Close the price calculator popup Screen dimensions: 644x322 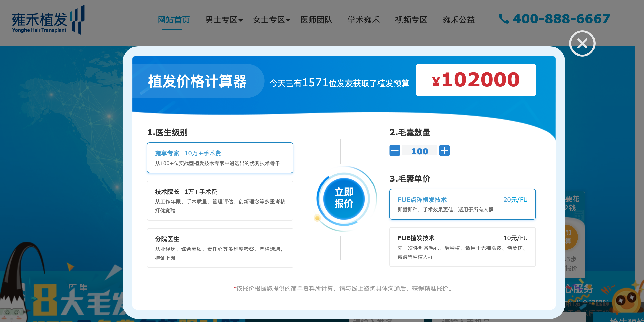[x=582, y=43]
